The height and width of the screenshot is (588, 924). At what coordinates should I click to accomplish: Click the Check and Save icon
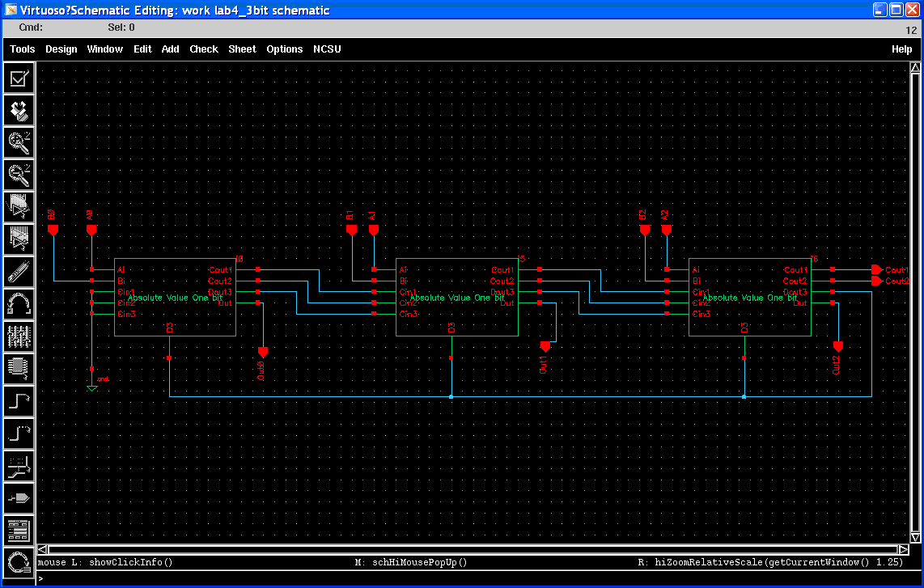pos(19,78)
